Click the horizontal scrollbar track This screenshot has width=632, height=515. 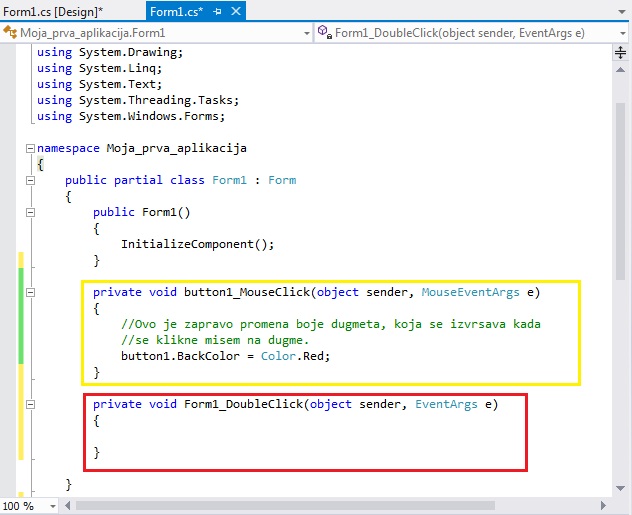coord(330,506)
